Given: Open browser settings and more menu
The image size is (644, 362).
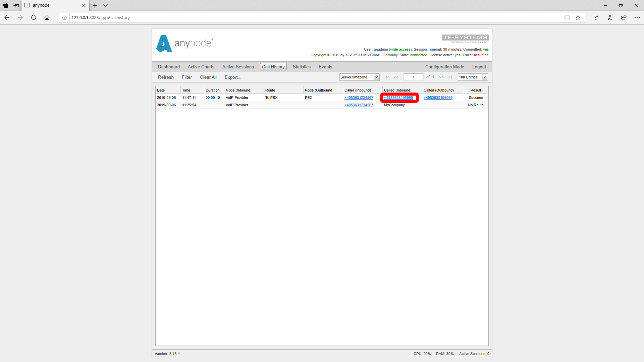Looking at the screenshot, I should tap(637, 17).
